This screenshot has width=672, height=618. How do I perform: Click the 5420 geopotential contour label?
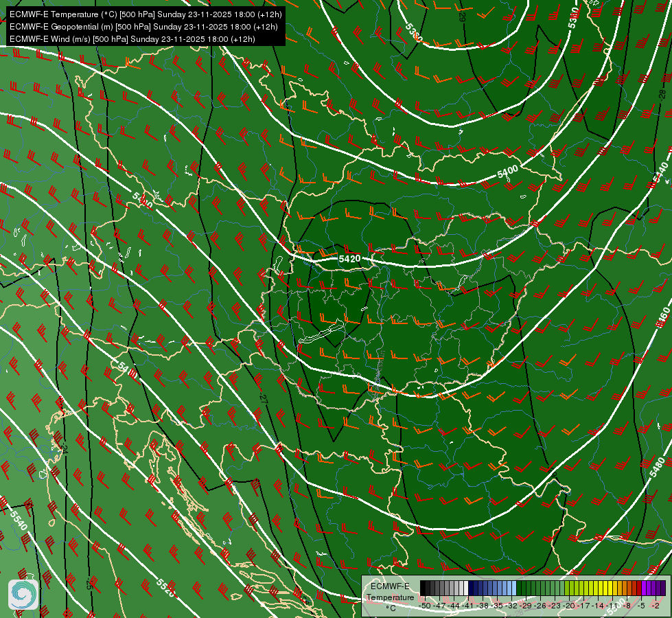(349, 259)
